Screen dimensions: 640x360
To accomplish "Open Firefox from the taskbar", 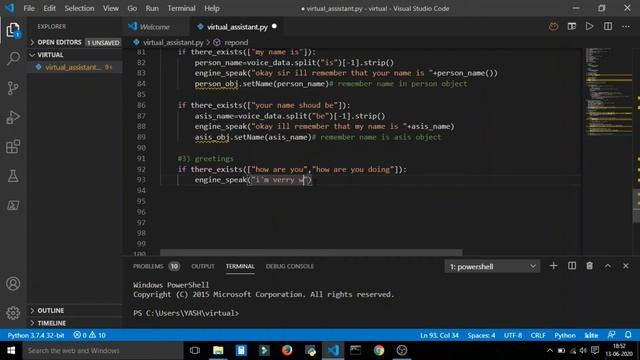I will [x=287, y=350].
